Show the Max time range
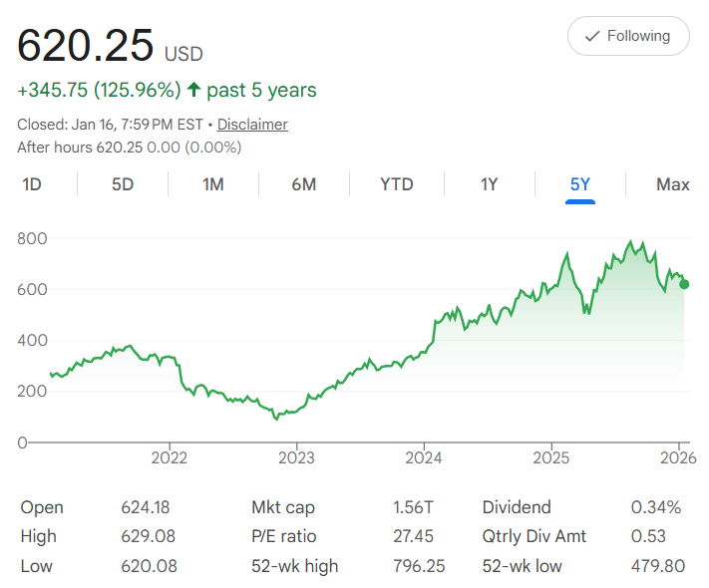 (673, 184)
